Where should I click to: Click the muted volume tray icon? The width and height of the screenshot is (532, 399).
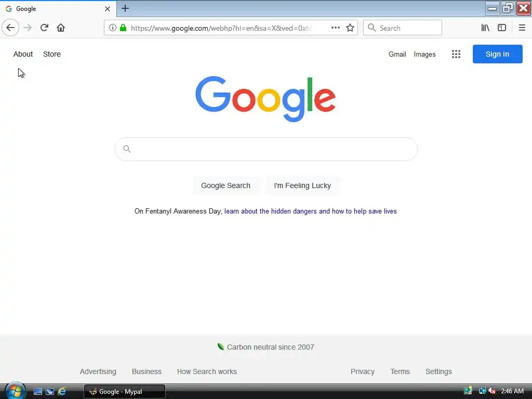[492, 391]
